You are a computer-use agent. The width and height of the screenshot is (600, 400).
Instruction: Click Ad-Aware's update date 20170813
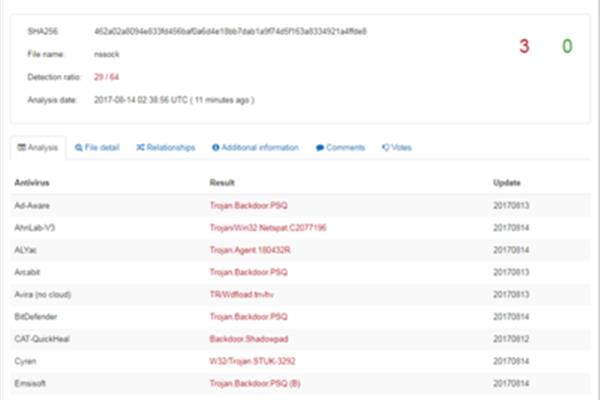(511, 206)
